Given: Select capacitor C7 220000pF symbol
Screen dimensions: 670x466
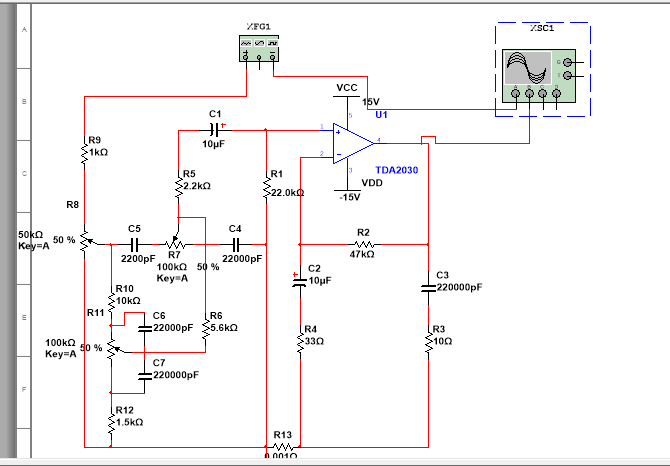Looking at the screenshot, I should pyautogui.click(x=145, y=375).
